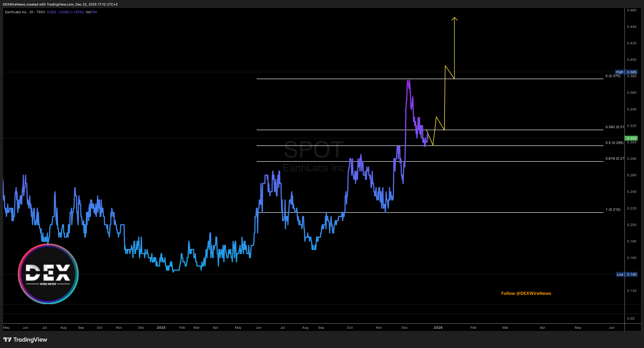The width and height of the screenshot is (644, 348).
Task: Click the TradingView logo at bottom left
Action: 25,339
